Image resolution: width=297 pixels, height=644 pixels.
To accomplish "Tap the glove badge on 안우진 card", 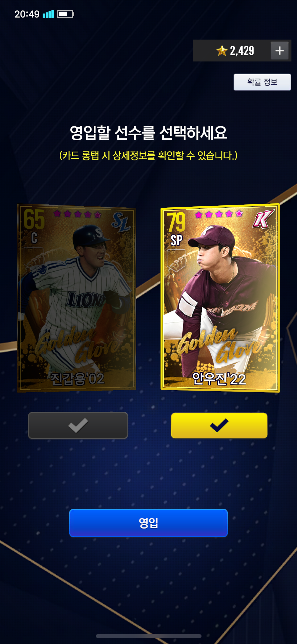I will point(176,261).
